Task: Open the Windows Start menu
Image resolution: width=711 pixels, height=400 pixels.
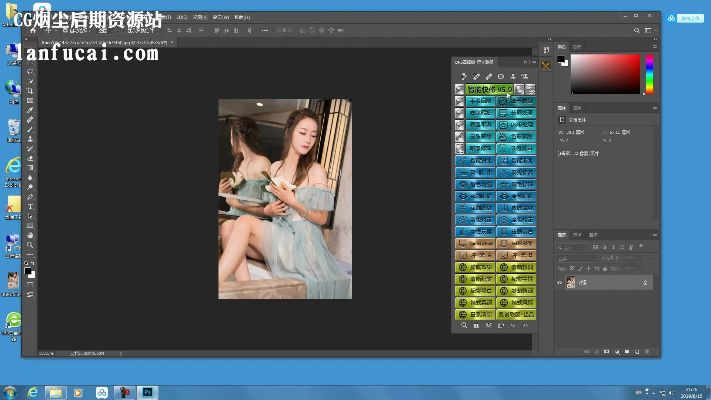Action: [12, 392]
